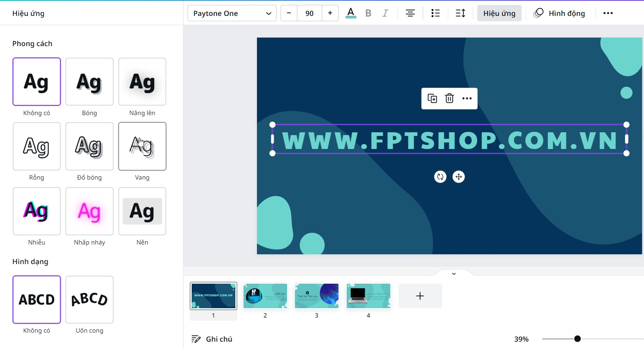Toggle italic formatting
Image resolution: width=644 pixels, height=349 pixels.
[x=385, y=13]
